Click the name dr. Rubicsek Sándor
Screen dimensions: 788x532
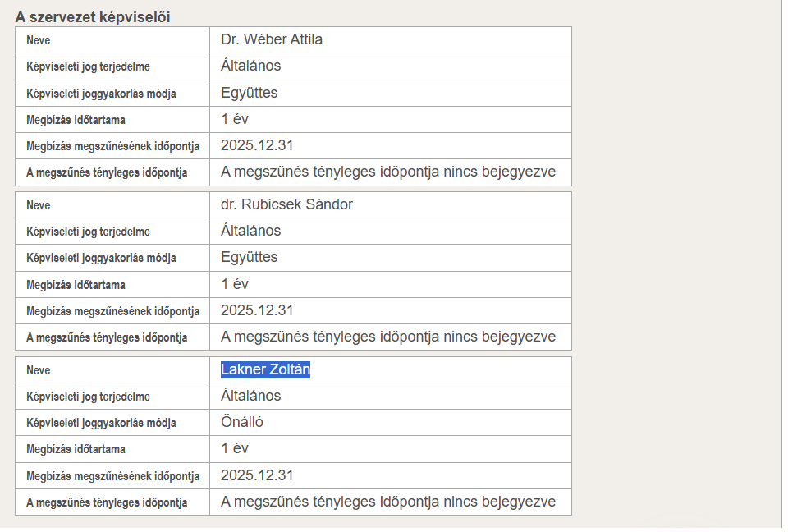pos(286,204)
